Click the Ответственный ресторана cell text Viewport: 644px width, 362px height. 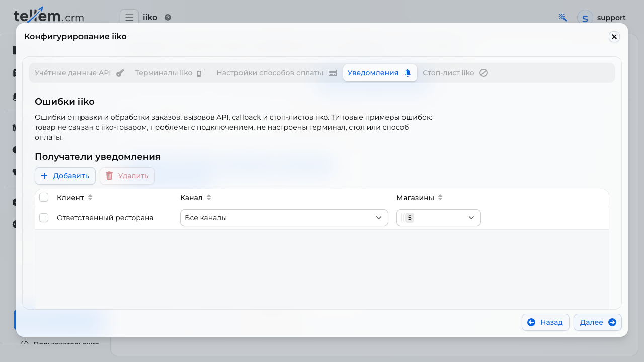point(105,218)
